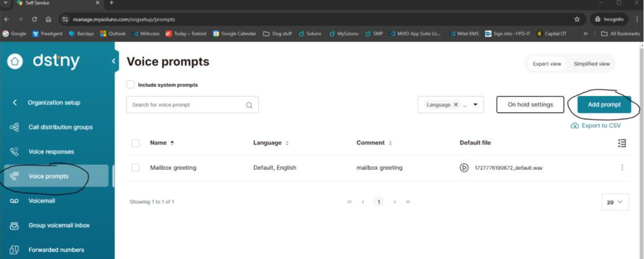Expand the Language filter dropdown arrow

pos(475,105)
